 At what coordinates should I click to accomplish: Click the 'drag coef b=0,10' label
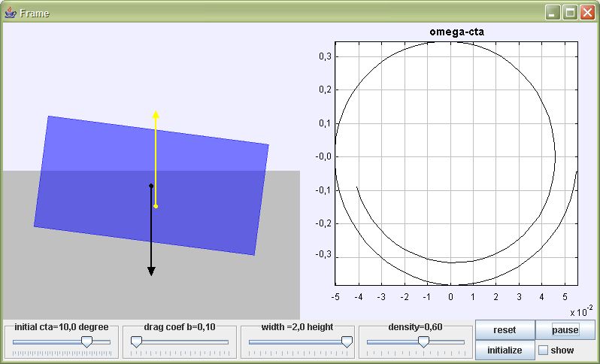(180, 327)
